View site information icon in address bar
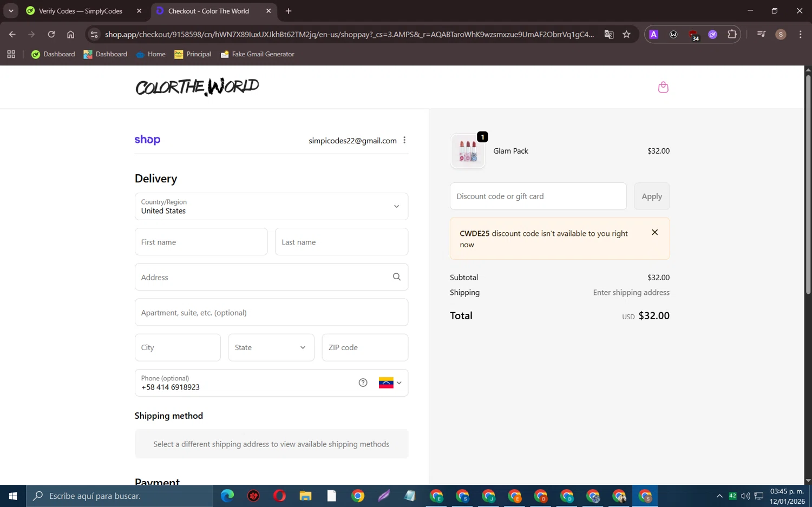This screenshot has width=812, height=507. pos(94,34)
